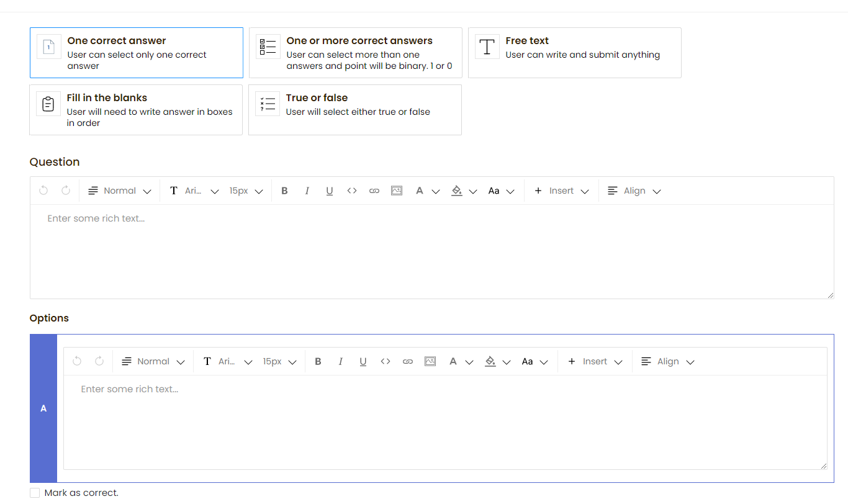Click undo icon in Question editor
Image resolution: width=848 pixels, height=504 pixels.
click(x=43, y=191)
